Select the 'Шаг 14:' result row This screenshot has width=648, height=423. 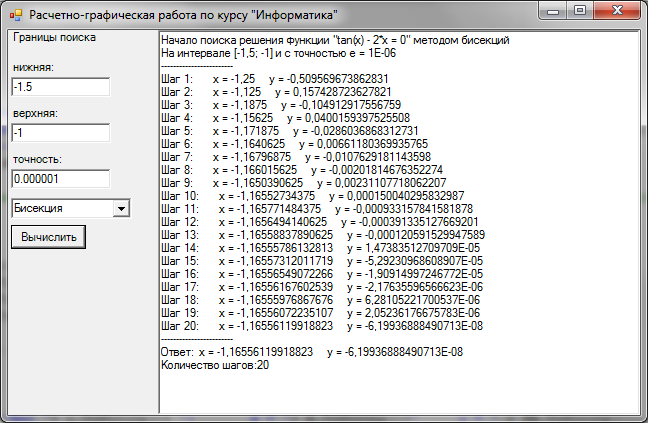pos(321,248)
